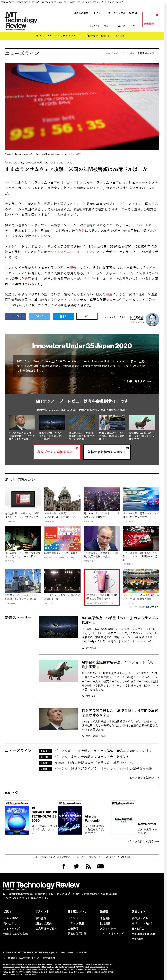Open スタッフ募集 in the footer
Screen dimensions: 167x980
click(76, 924)
